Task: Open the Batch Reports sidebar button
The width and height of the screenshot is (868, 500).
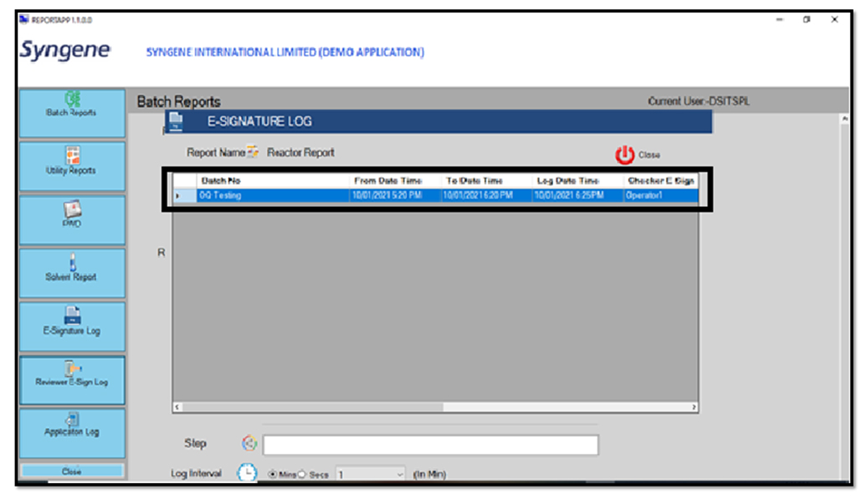Action: (72, 113)
